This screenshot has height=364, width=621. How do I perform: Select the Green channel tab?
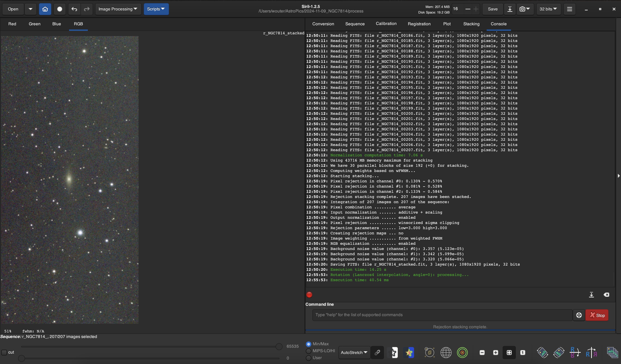click(x=35, y=24)
